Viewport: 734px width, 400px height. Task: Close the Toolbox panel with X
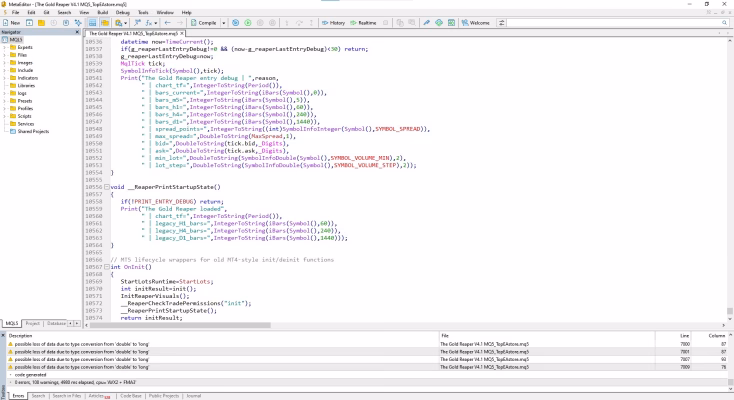[x=3, y=335]
